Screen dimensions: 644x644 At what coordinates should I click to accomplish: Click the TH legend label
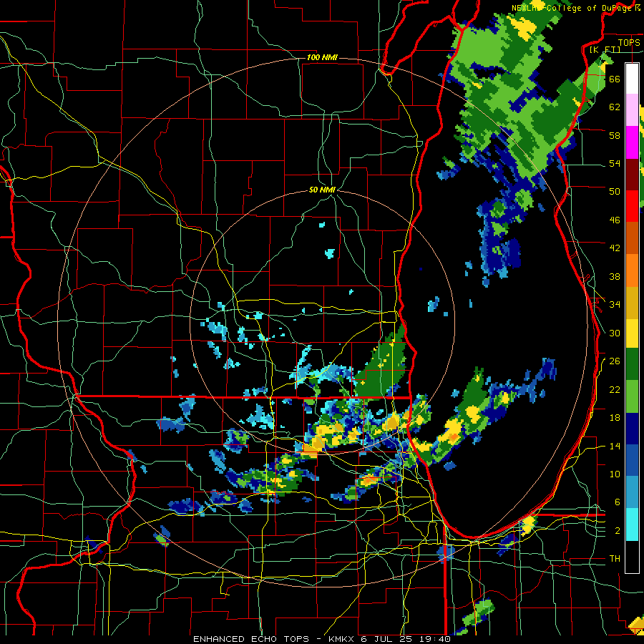coord(615,558)
